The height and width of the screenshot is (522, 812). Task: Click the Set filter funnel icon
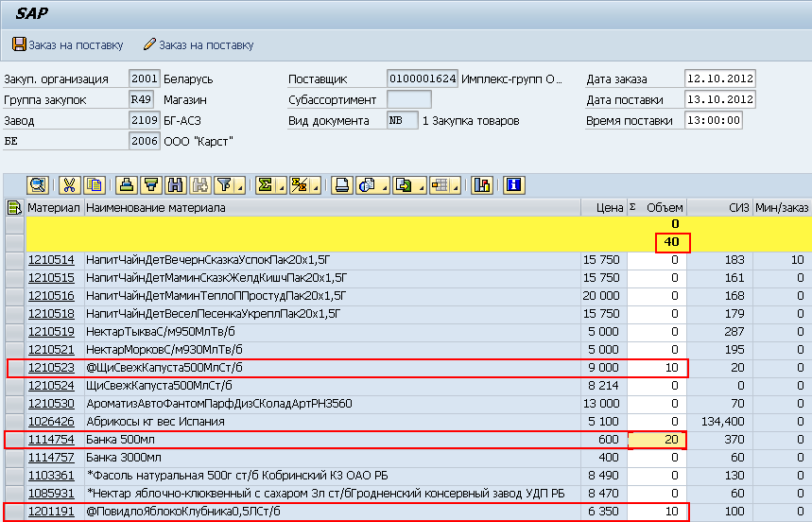click(x=224, y=185)
